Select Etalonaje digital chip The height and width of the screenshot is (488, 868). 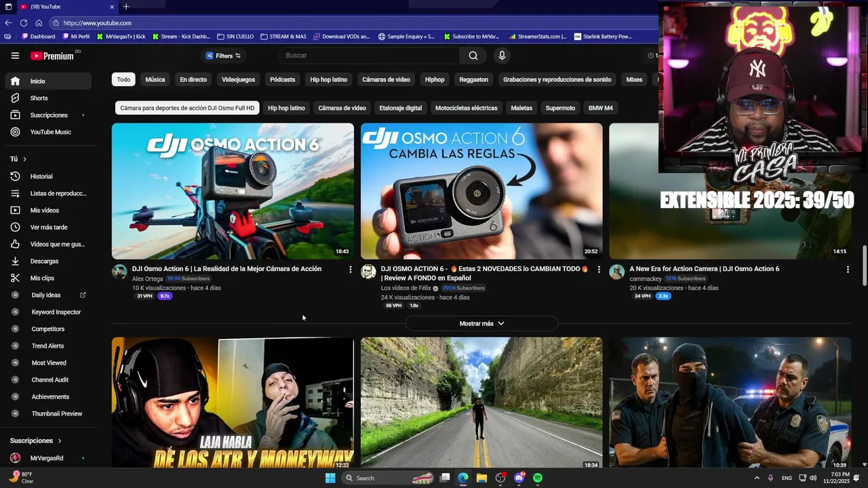tap(400, 108)
